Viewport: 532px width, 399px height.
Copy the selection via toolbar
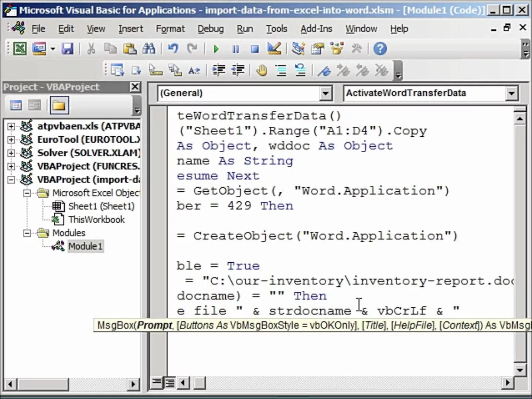110,48
